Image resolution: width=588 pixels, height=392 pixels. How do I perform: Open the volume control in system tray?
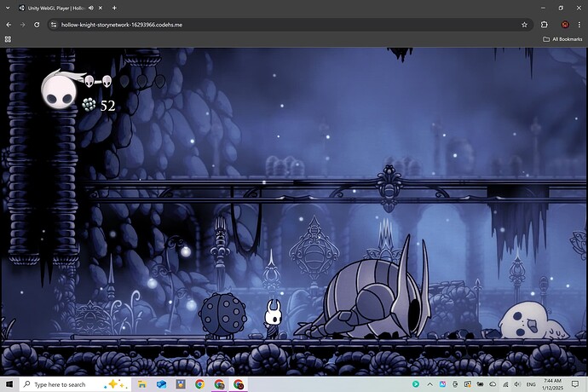click(517, 384)
